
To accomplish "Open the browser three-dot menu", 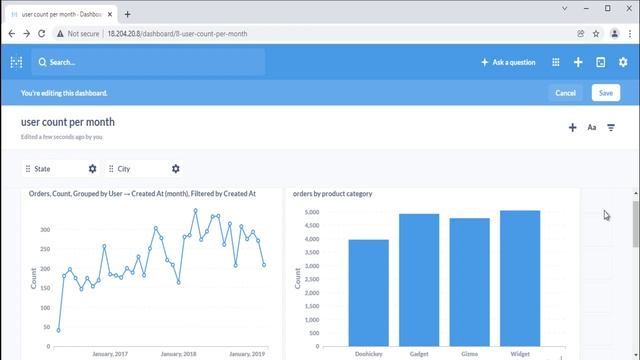I will point(630,33).
